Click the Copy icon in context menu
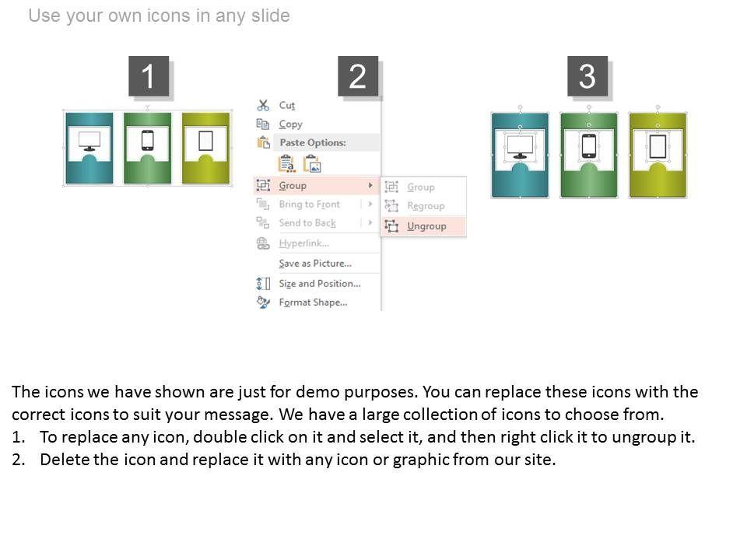The image size is (747, 560). pos(263,124)
